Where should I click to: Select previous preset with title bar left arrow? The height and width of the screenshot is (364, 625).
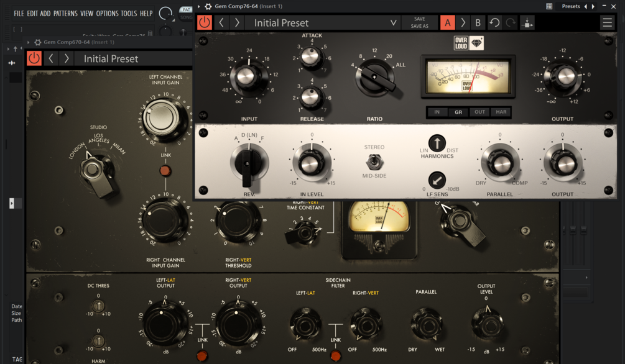(586, 6)
